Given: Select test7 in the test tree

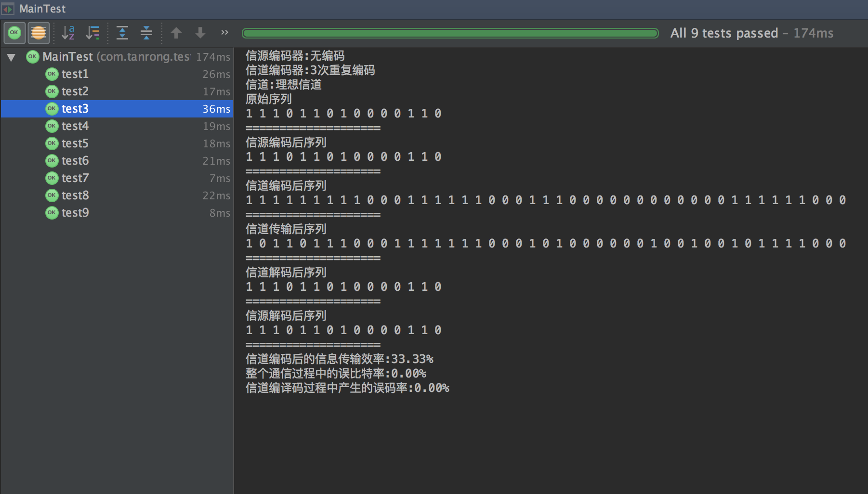Looking at the screenshot, I should (x=117, y=178).
